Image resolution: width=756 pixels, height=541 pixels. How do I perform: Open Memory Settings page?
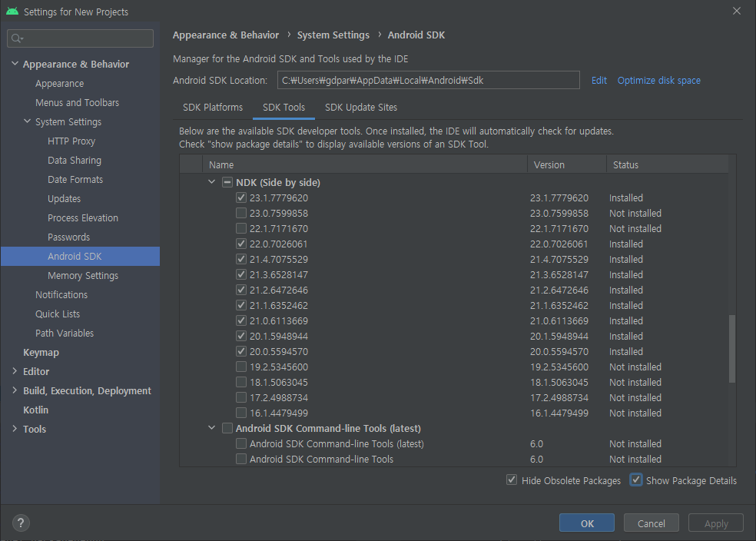click(83, 275)
